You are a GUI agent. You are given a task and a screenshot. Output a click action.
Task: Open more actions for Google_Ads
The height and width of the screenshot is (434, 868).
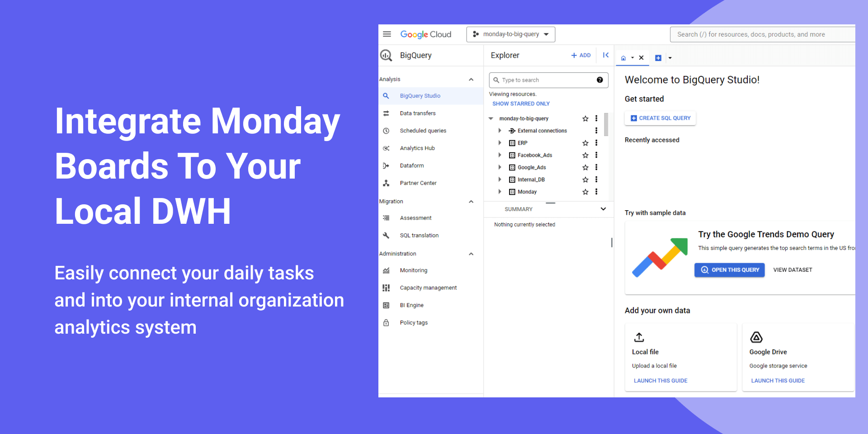596,167
